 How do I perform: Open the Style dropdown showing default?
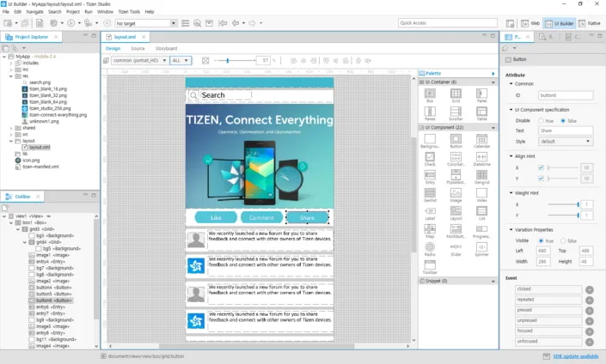566,141
